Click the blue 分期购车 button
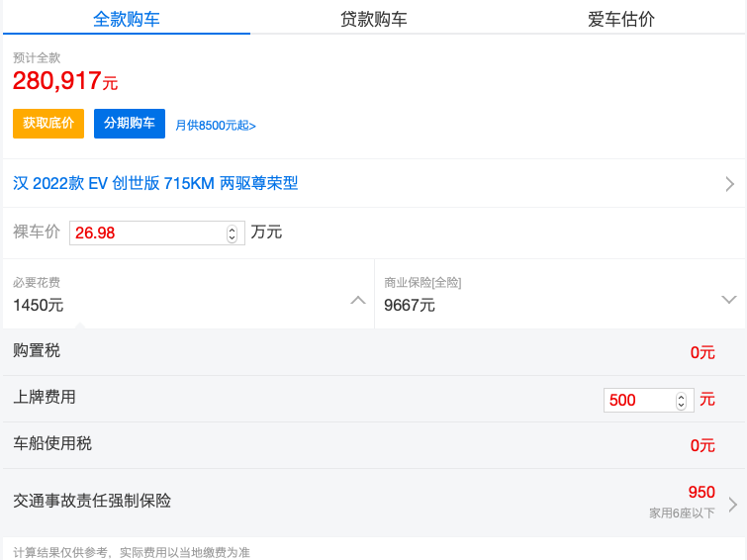747x560 pixels. pos(130,124)
